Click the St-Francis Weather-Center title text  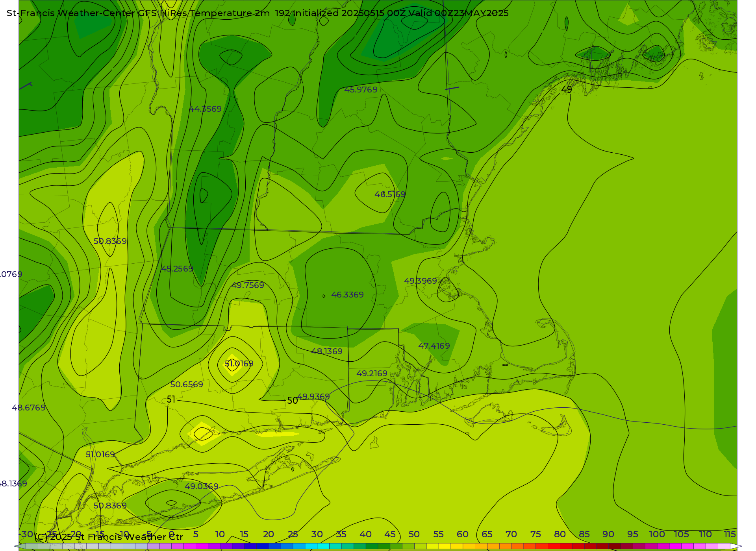pos(71,13)
